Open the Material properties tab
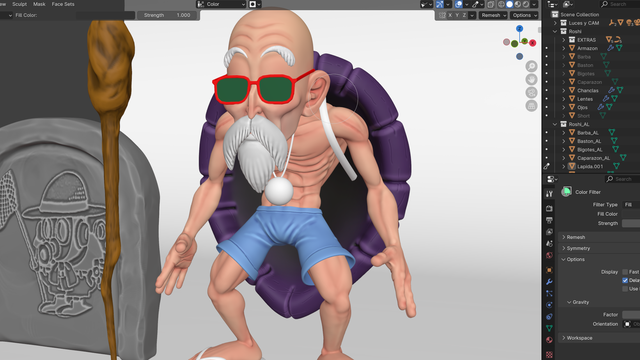The width and height of the screenshot is (640, 360). pyautogui.click(x=549, y=340)
